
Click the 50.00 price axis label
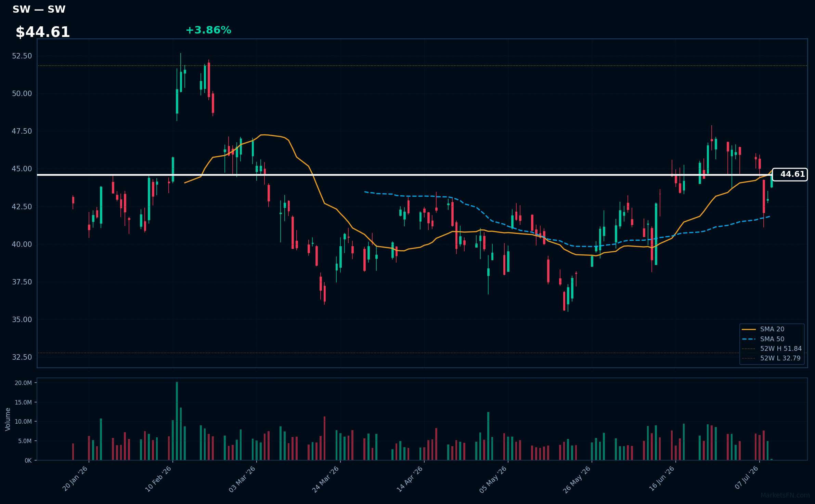pos(22,94)
